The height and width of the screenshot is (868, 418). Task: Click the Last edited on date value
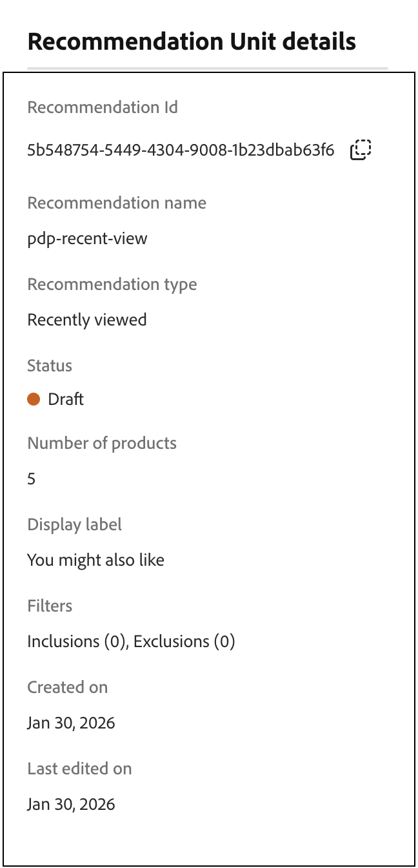tap(71, 804)
